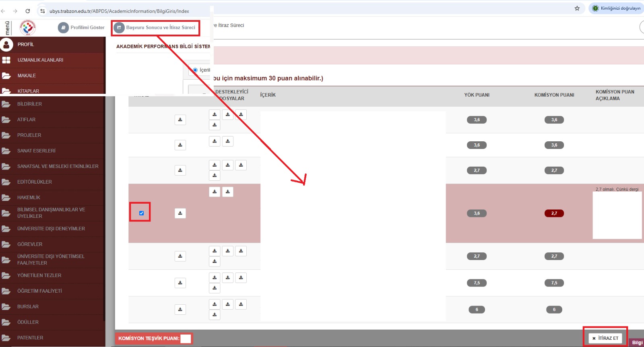644x347 pixels.
Task: Open UZMANLIK ALANLARI menu item
Action: pos(52,60)
